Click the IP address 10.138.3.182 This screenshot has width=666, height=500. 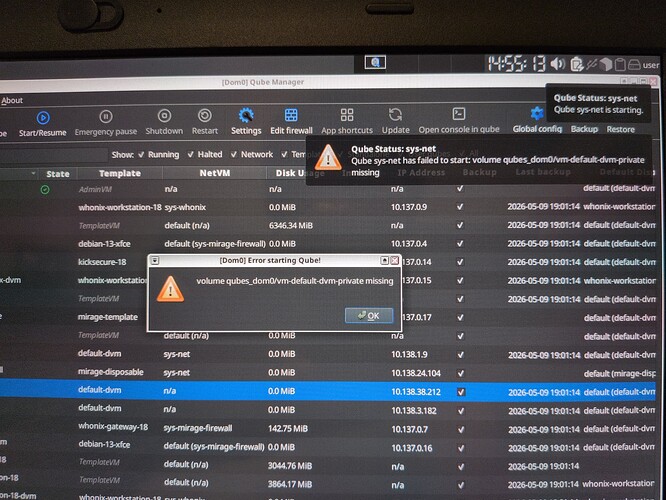click(x=414, y=410)
